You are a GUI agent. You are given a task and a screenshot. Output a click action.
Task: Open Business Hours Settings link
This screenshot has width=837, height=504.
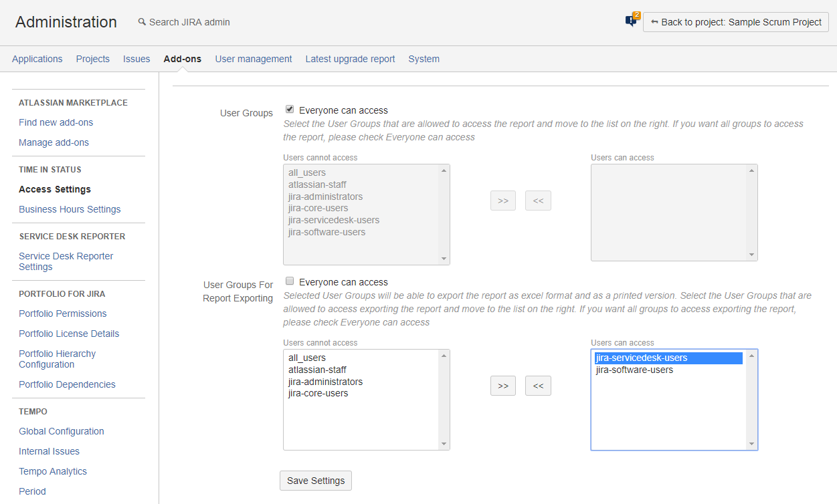(x=70, y=209)
